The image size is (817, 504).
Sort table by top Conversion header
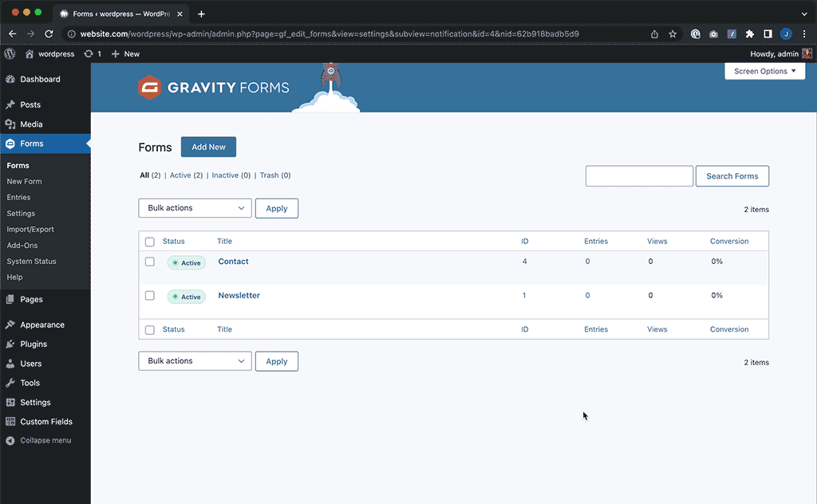729,241
